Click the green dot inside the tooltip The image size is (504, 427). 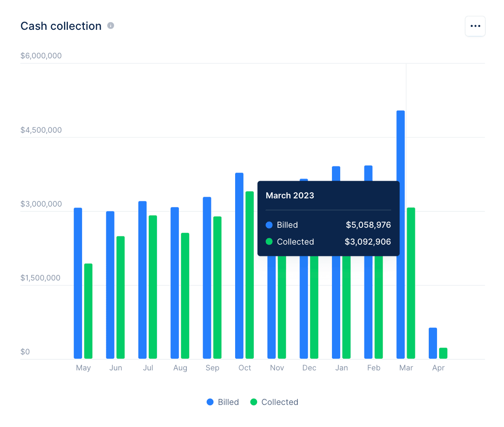pos(269,242)
